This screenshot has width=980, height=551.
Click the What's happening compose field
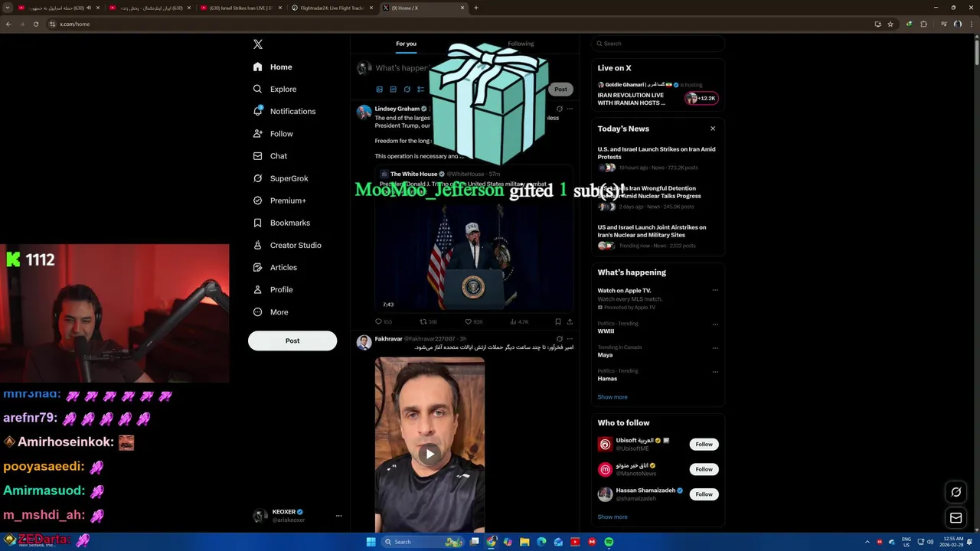pos(402,68)
